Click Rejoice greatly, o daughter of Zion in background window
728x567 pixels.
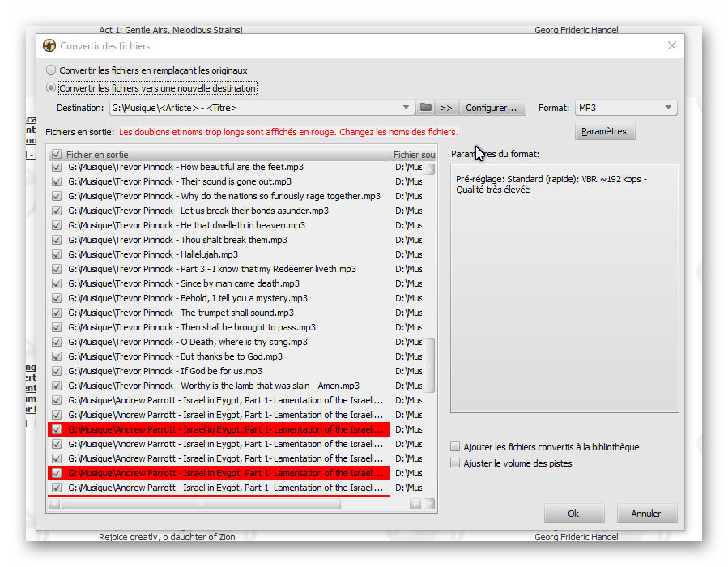click(167, 537)
